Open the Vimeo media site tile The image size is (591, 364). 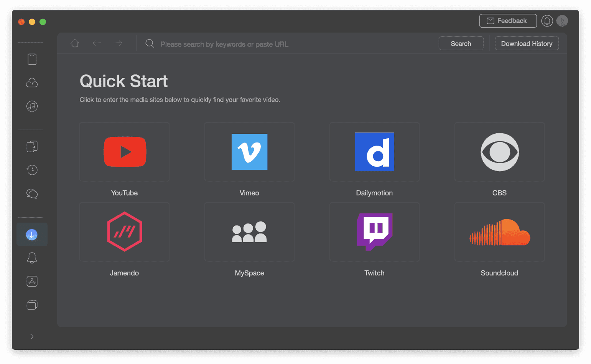point(249,152)
